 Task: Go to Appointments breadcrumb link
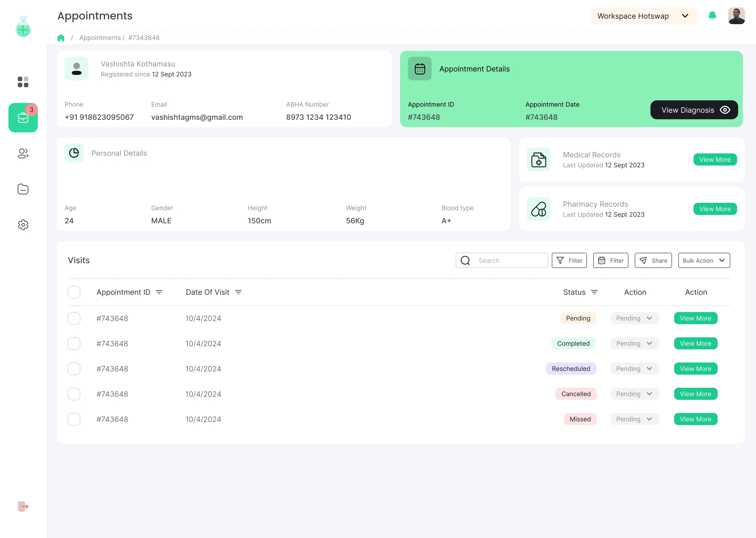[x=100, y=38]
